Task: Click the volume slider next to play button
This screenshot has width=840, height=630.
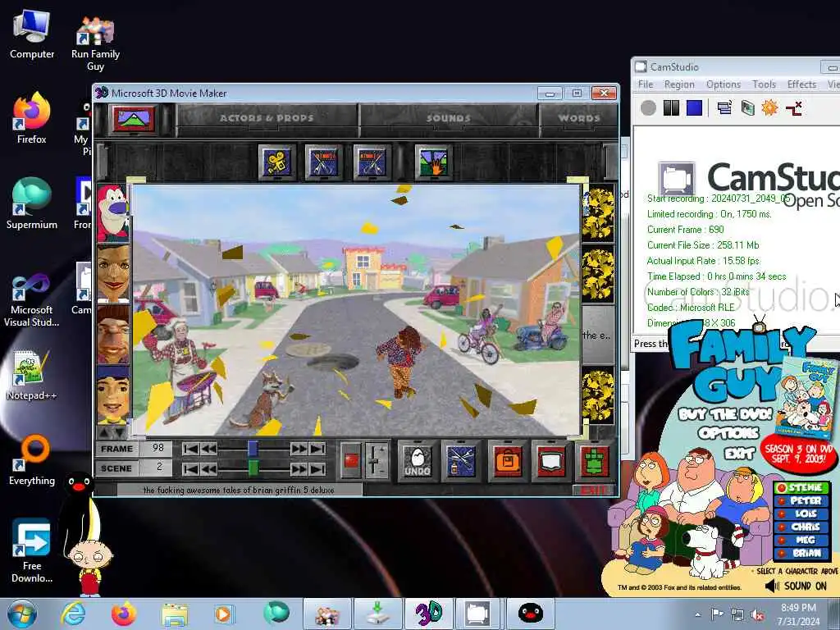Action: click(x=376, y=460)
